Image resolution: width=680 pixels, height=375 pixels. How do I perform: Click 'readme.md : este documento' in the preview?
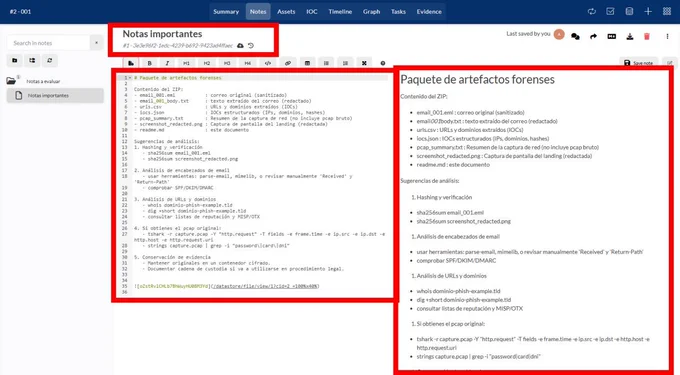click(x=453, y=165)
